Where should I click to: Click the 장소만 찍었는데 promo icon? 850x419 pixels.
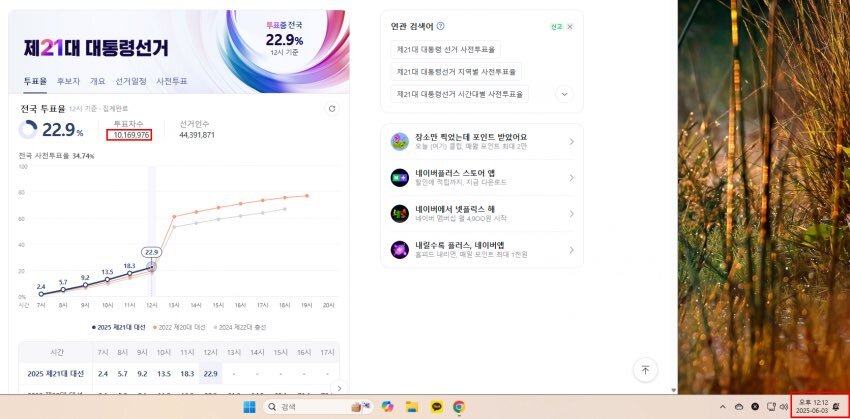click(400, 141)
